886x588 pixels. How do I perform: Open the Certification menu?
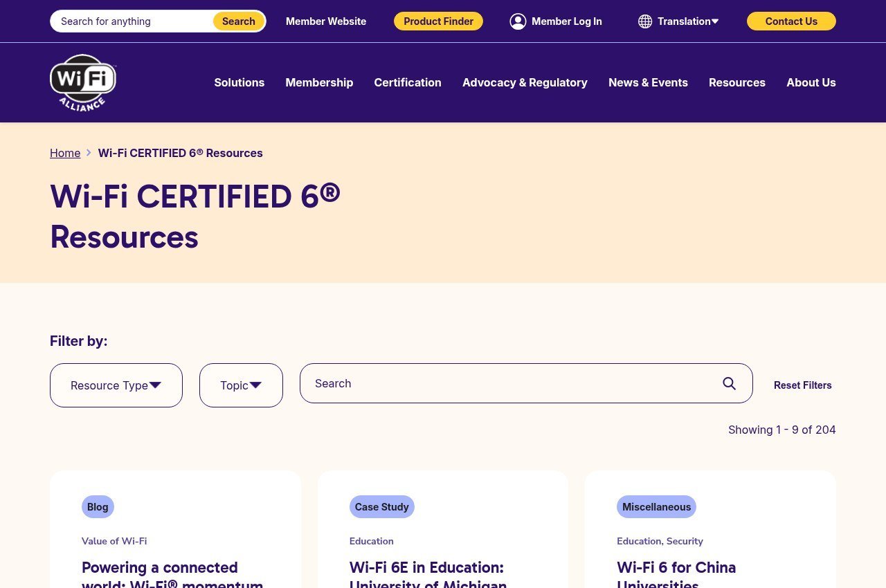pos(408,82)
